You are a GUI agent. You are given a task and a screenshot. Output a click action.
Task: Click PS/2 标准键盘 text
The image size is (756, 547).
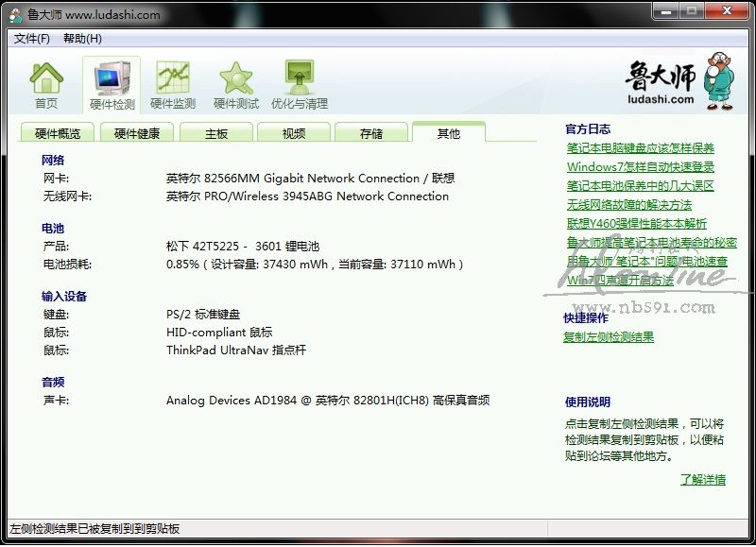coord(203,315)
